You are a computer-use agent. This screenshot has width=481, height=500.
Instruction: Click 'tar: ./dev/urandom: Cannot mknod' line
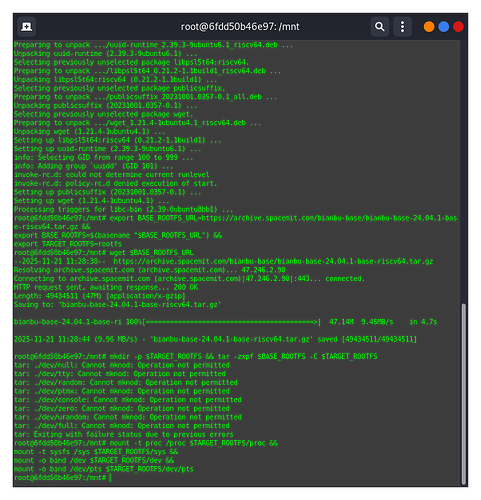[128, 417]
